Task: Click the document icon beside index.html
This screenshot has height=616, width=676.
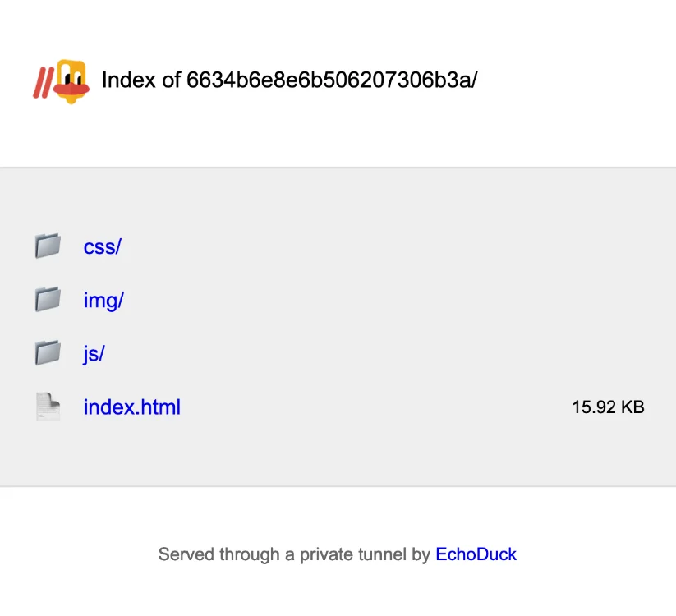Action: coord(48,406)
